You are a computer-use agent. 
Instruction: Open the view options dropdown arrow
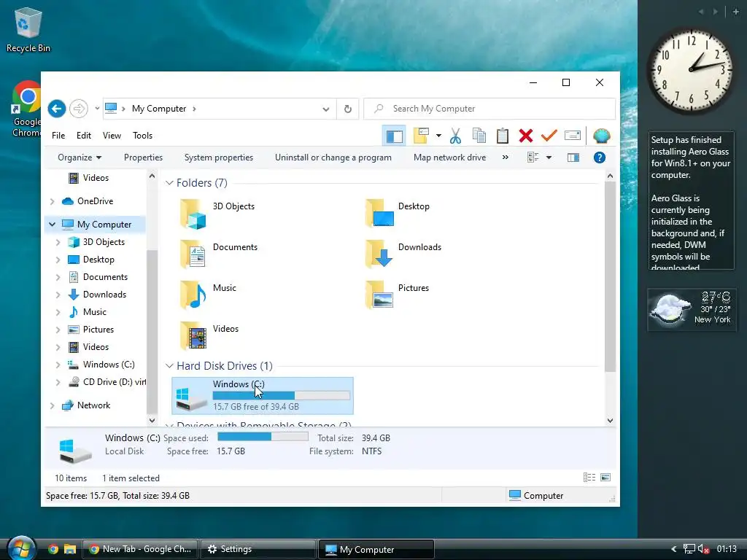click(549, 157)
